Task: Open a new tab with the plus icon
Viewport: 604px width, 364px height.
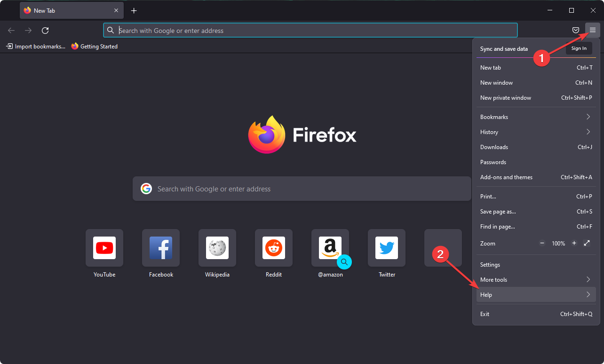Action: [x=134, y=10]
